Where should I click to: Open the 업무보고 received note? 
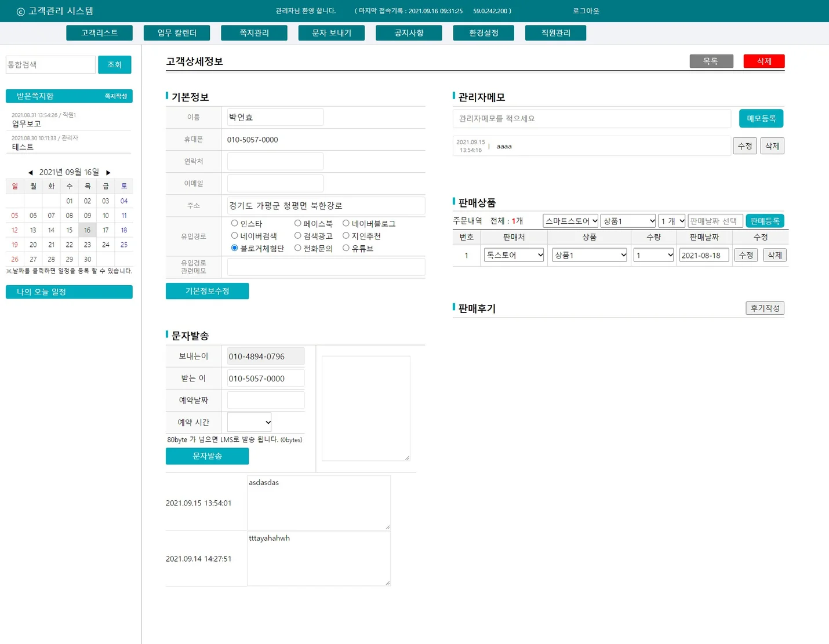pyautogui.click(x=27, y=123)
